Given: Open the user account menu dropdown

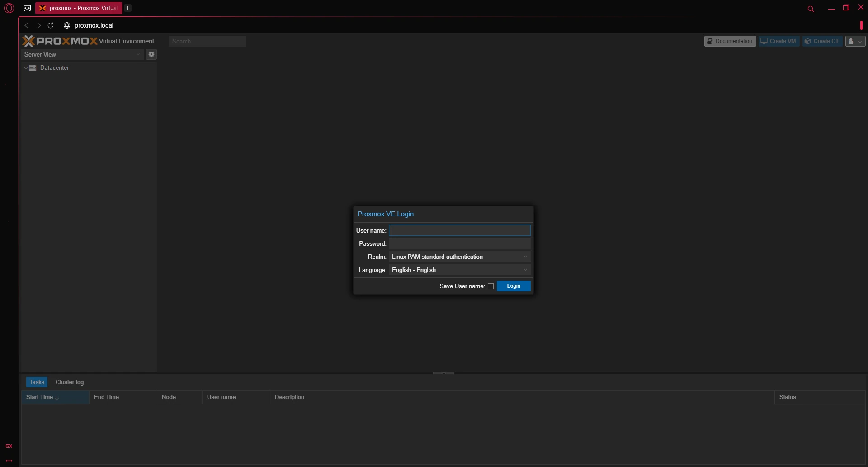Looking at the screenshot, I should [x=855, y=41].
